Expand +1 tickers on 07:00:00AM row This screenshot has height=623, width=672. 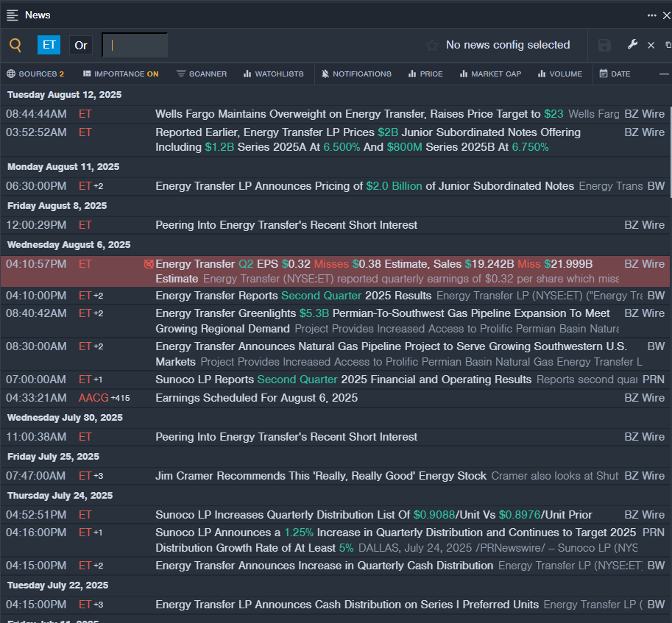click(98, 380)
